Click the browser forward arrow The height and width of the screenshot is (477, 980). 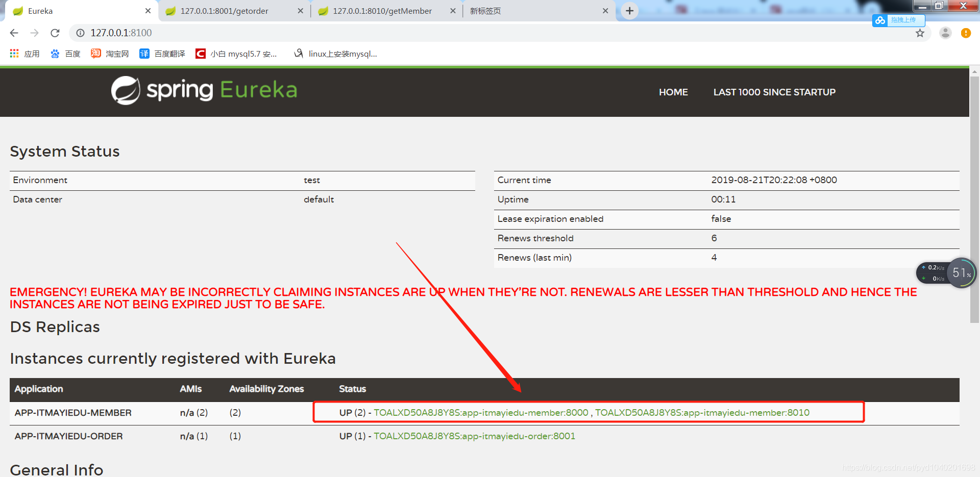[x=34, y=33]
